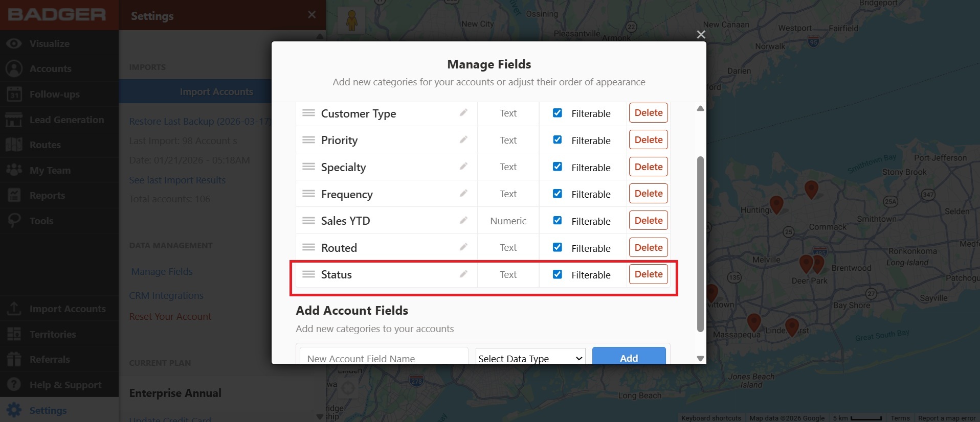The image size is (980, 422).
Task: Open the Select Data Type dropdown
Action: coord(530,358)
